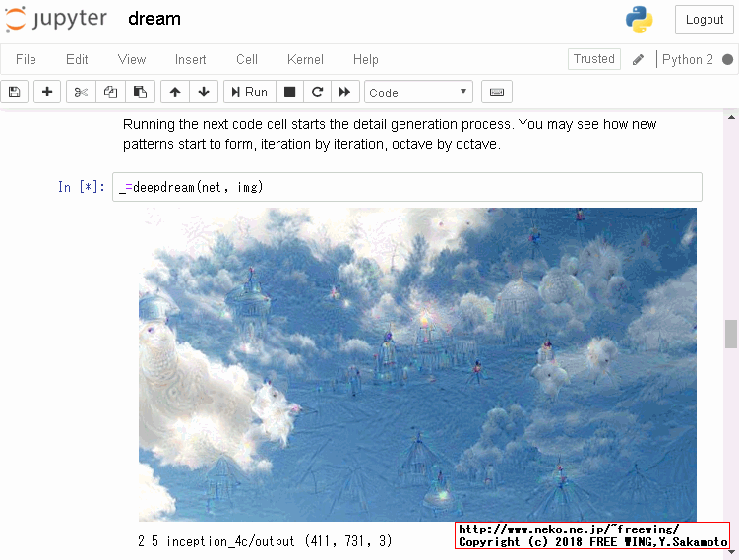Cut selected cells with scissors icon

81,93
